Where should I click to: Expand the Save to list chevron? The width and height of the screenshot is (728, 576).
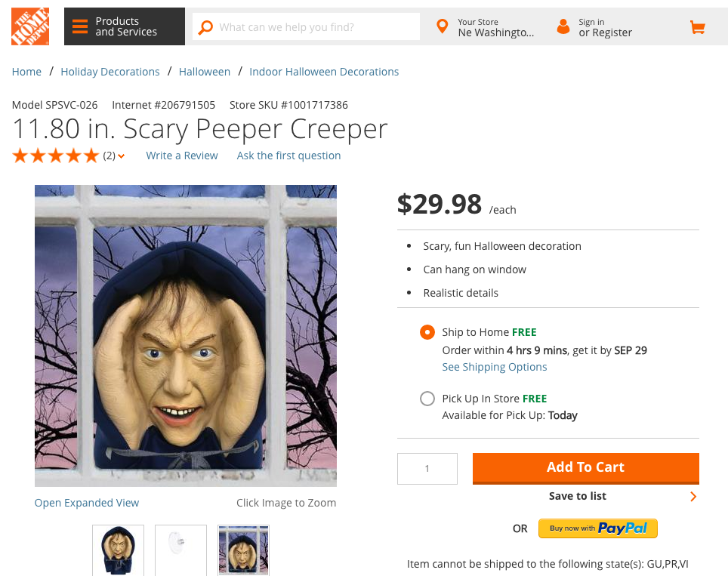tap(693, 497)
